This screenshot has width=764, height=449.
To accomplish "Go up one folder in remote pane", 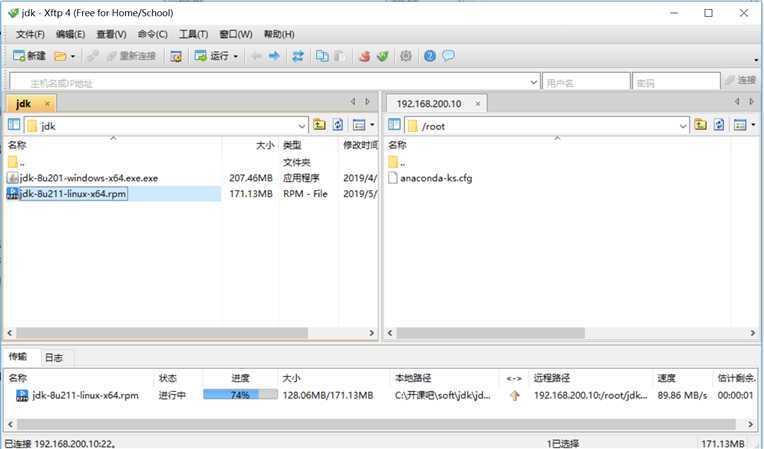I will click(701, 125).
